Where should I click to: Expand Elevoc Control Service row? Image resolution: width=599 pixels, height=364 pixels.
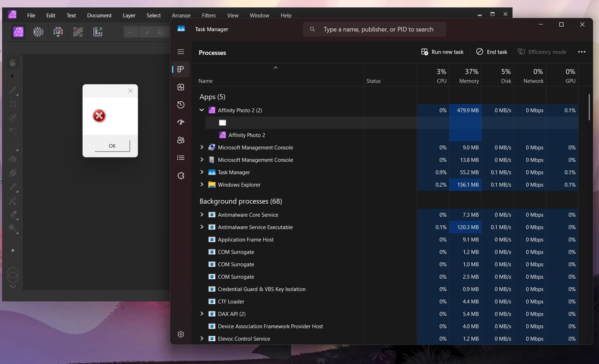click(202, 339)
